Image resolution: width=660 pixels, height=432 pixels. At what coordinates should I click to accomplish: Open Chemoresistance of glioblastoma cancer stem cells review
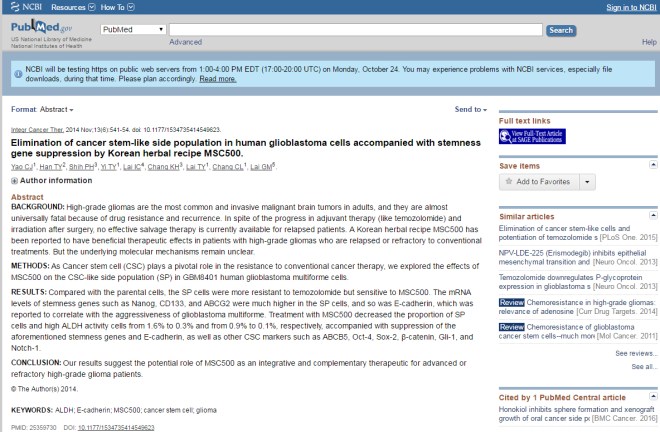click(x=578, y=331)
